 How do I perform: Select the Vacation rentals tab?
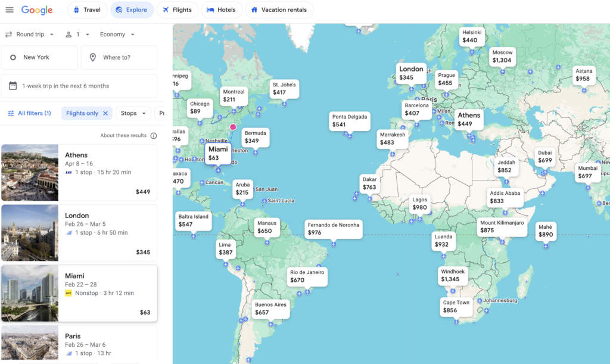click(x=279, y=10)
